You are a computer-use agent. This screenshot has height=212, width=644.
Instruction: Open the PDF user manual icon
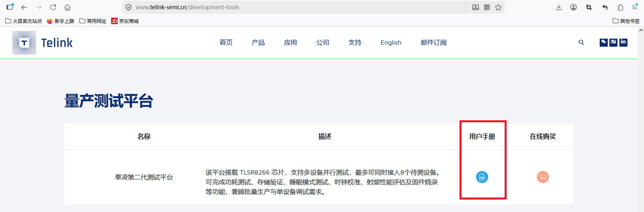[482, 177]
